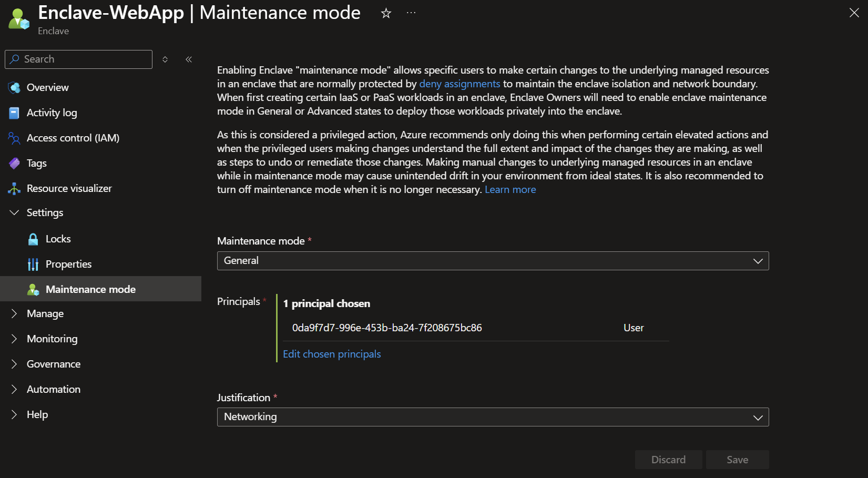
Task: Open the Tags page
Action: click(x=37, y=163)
